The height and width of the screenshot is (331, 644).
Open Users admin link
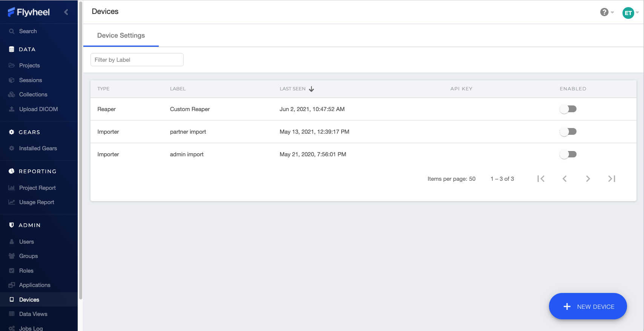point(26,242)
